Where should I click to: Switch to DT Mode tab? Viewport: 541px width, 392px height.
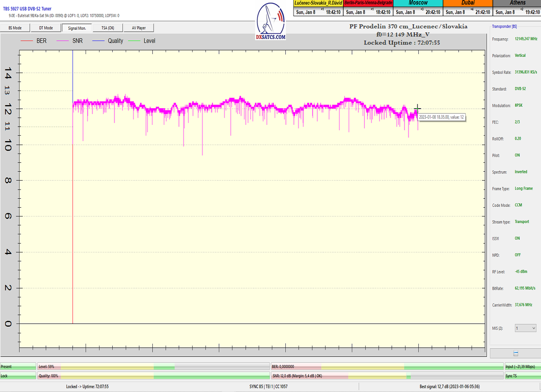click(46, 28)
